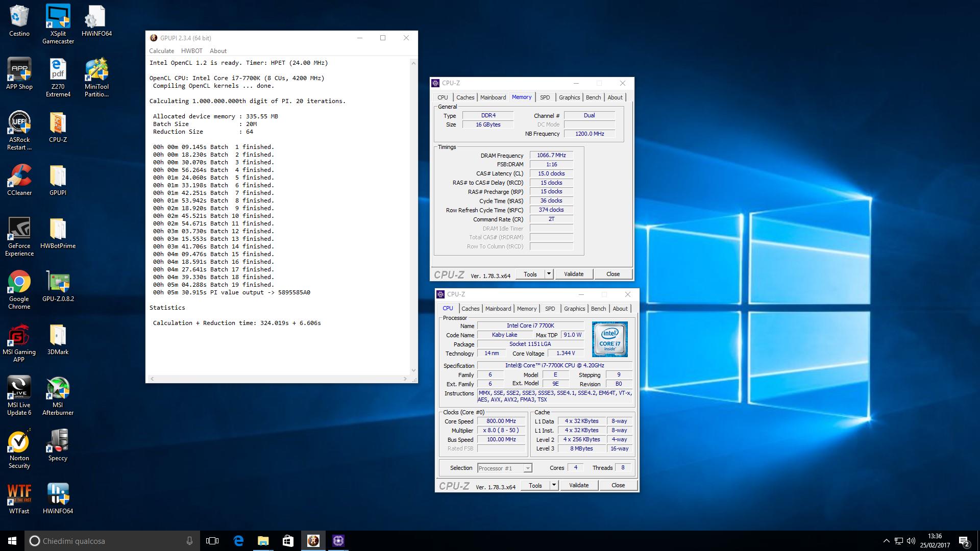Click the GPUPI horizontal scrollbar right arrow
The image size is (980, 551).
coord(405,379)
